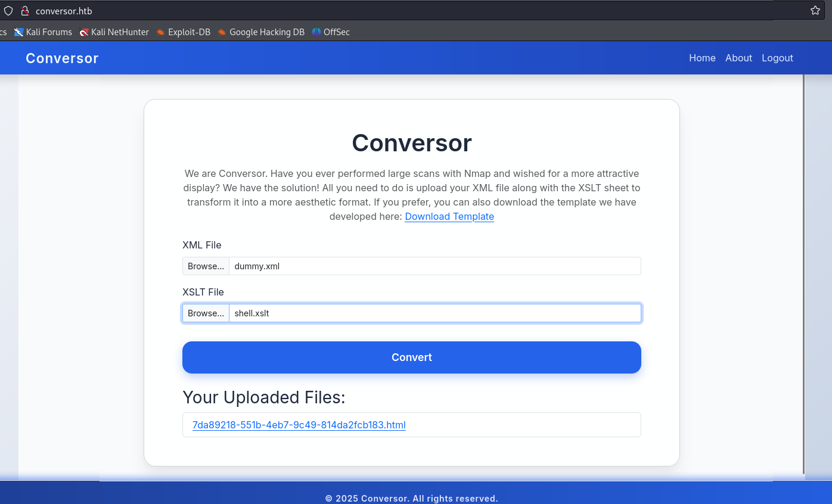832x504 pixels.
Task: Click the insecure connection padlock icon
Action: click(x=24, y=11)
